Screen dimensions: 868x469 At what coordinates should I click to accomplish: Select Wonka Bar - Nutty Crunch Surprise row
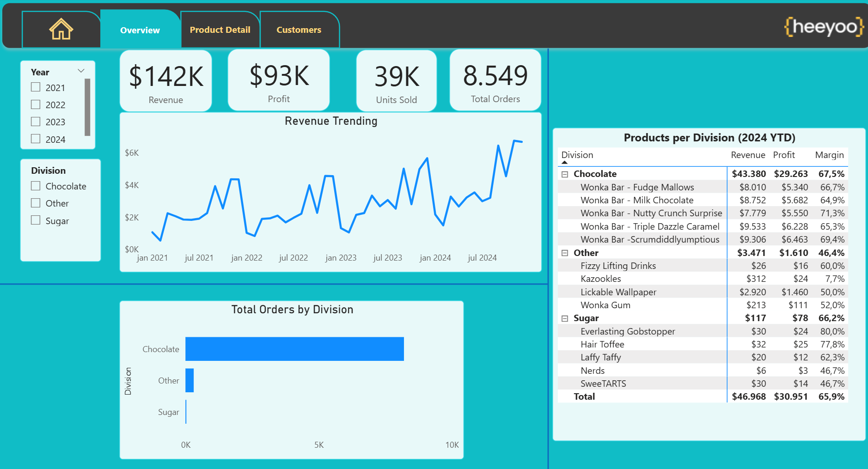[703, 213]
